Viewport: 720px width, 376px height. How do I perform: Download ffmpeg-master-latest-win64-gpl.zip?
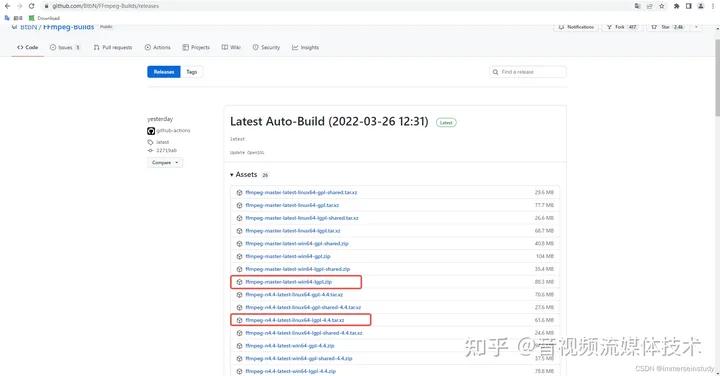pos(288,256)
